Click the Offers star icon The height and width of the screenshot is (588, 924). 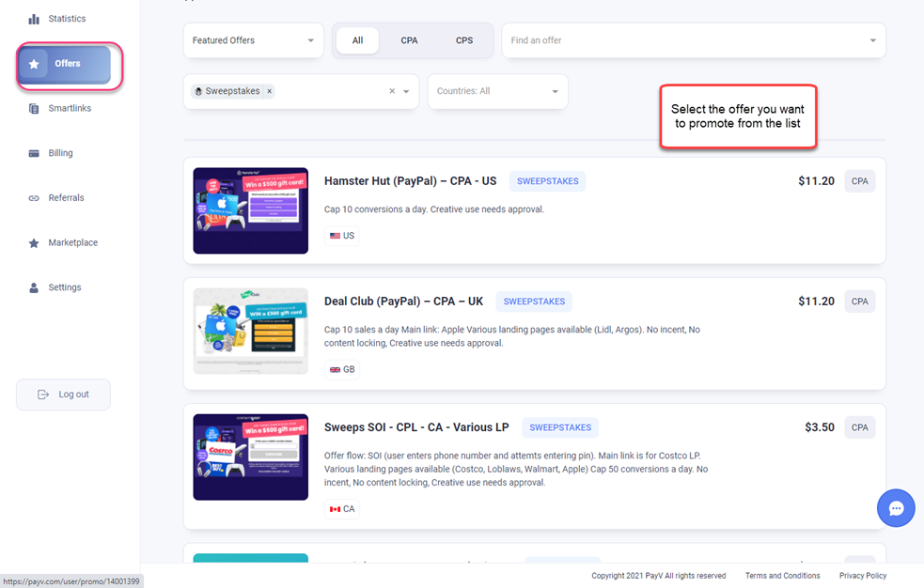[x=34, y=64]
